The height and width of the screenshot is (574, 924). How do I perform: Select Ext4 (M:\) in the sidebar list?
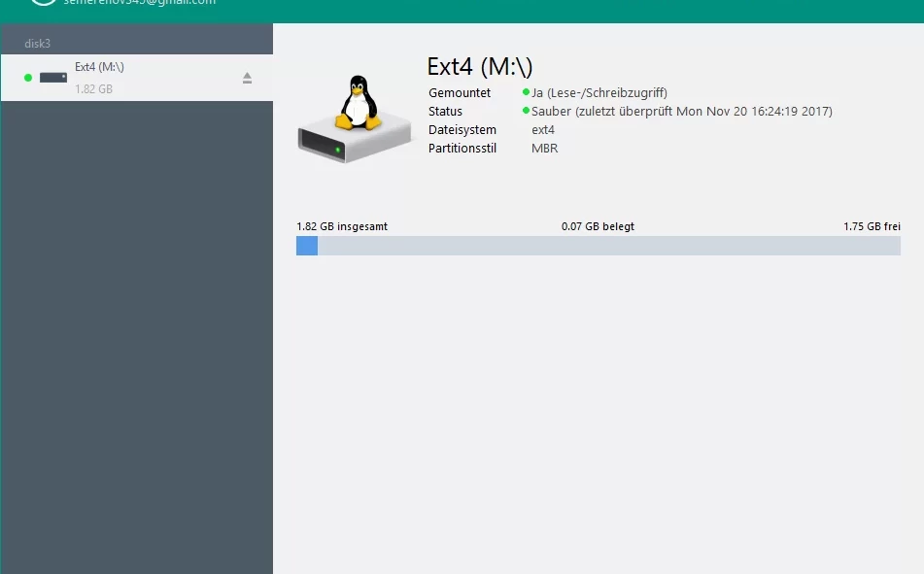[x=99, y=67]
